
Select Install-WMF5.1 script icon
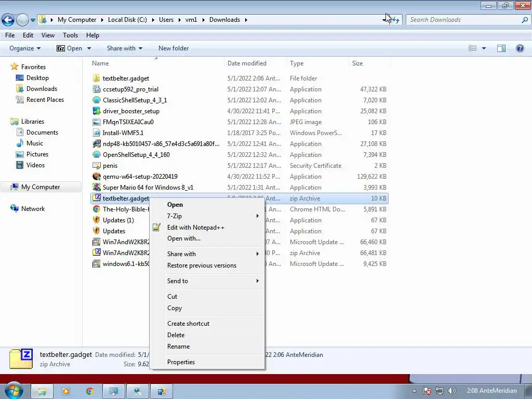coord(96,132)
